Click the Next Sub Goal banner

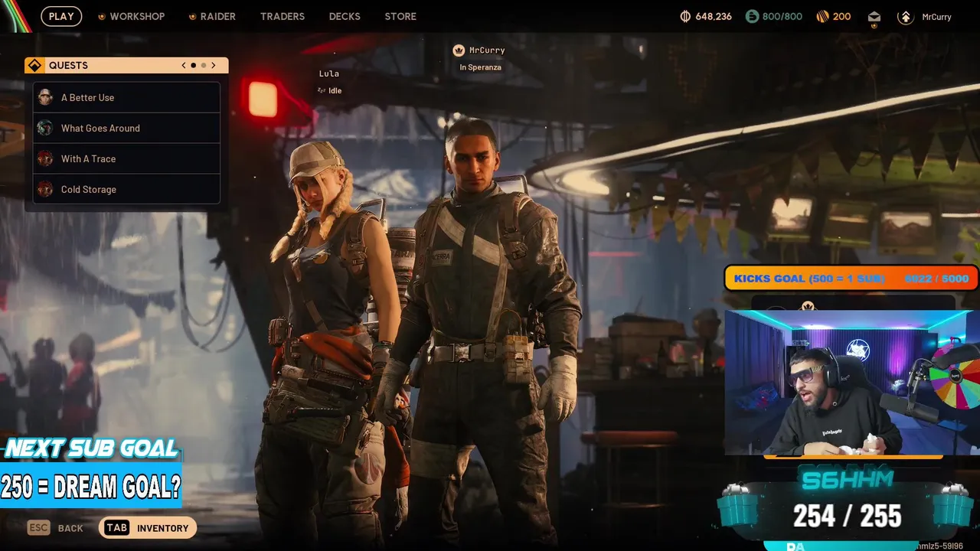[90, 472]
